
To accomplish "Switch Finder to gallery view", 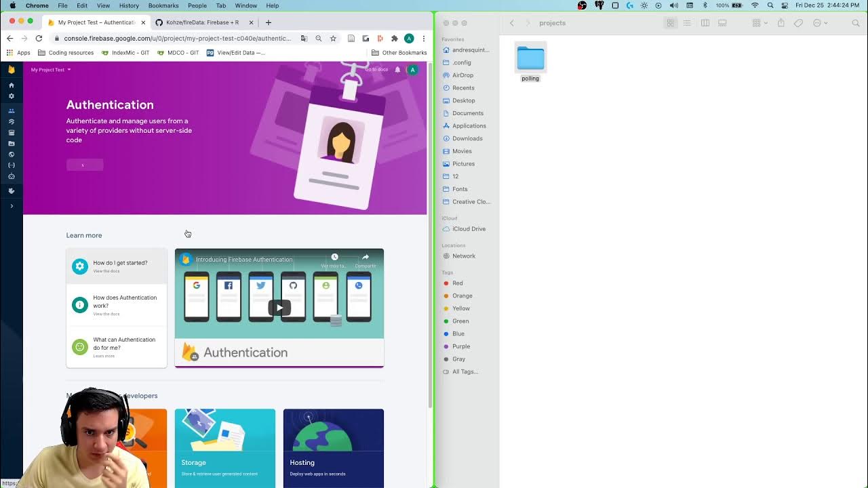I will 722,23.
